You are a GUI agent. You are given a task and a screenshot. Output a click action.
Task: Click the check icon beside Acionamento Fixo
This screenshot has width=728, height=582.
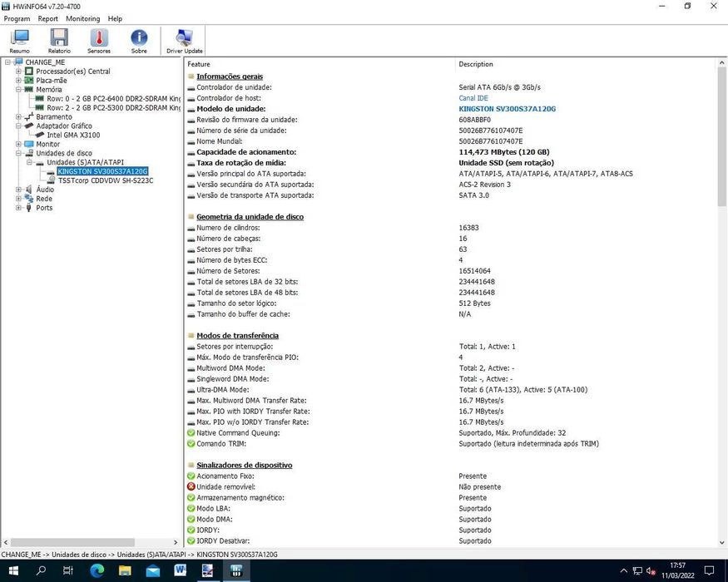click(191, 476)
